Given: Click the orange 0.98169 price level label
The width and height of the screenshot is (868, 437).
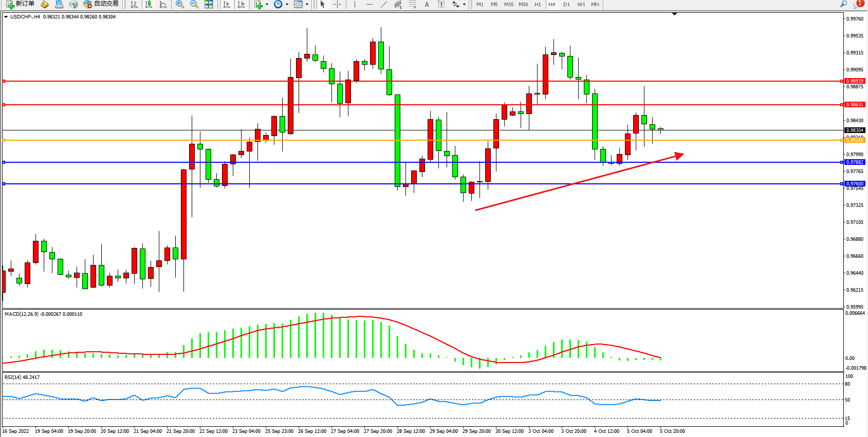Looking at the screenshot, I should pyautogui.click(x=855, y=140).
